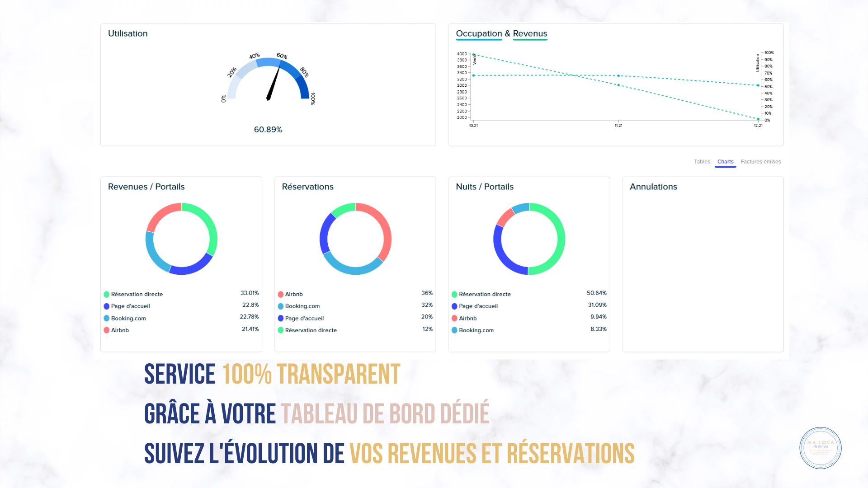Click the 20% value in Réservations legend
Screen dimensions: 868x488
427,317
